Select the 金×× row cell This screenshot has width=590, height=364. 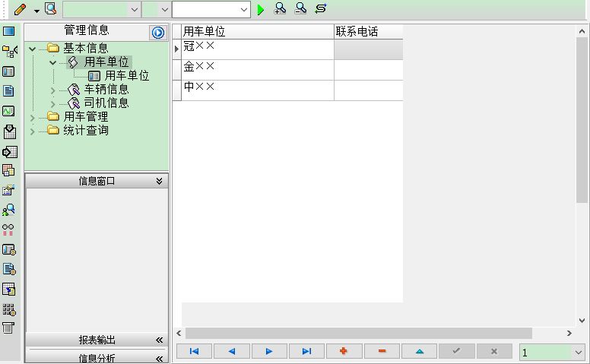[x=258, y=70]
